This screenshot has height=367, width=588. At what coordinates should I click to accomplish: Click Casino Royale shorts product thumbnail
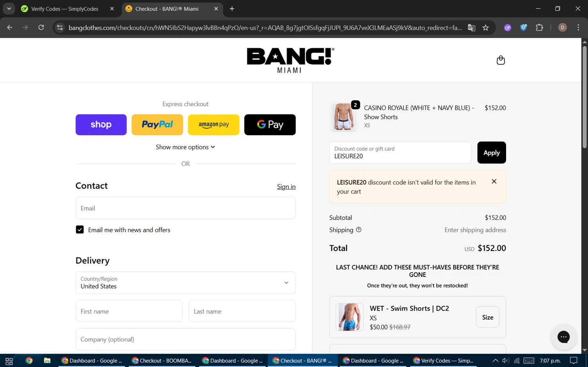tap(344, 116)
